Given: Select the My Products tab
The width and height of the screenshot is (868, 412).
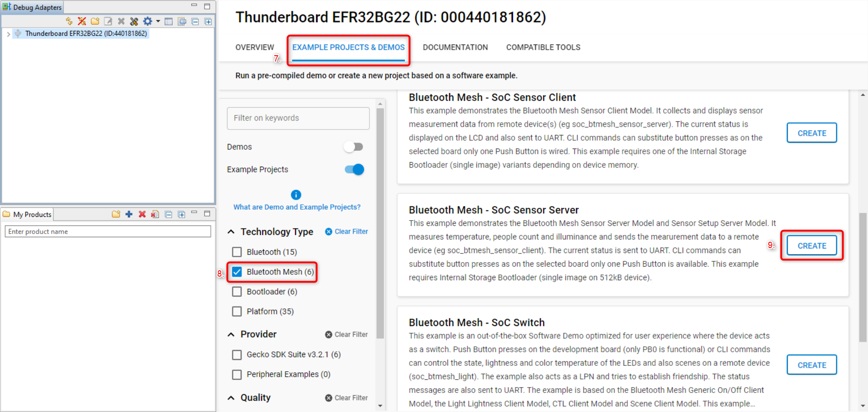Looking at the screenshot, I should (x=27, y=214).
